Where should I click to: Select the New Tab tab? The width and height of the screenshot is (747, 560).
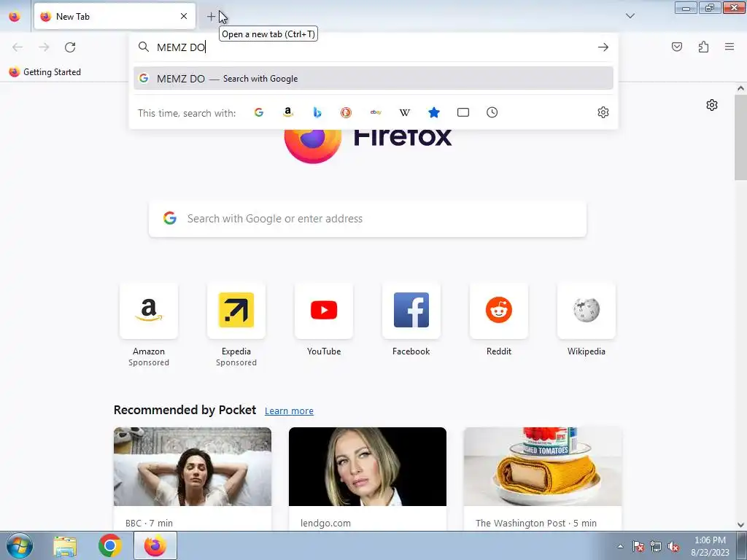(x=115, y=16)
